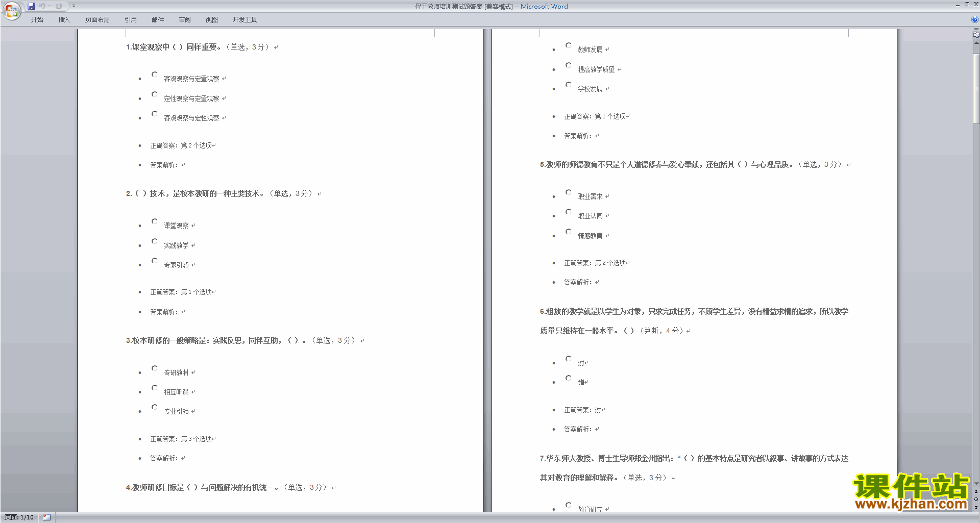Click text 答案解析 under question 6
The width and height of the screenshot is (980, 523).
[578, 429]
